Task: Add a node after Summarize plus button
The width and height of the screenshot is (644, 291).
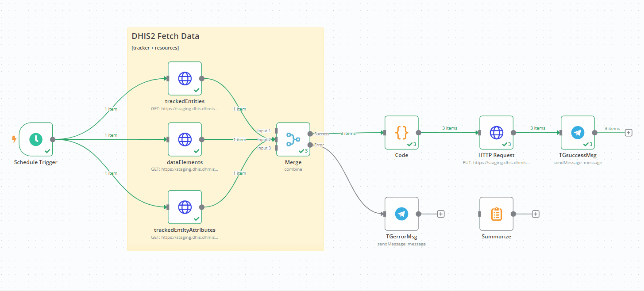Action: [536, 214]
